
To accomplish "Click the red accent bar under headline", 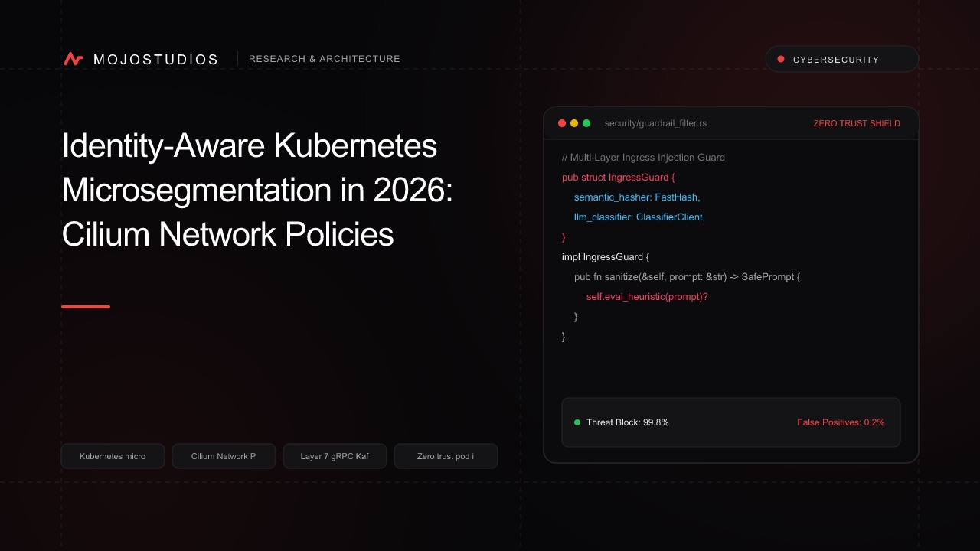I will 86,307.
